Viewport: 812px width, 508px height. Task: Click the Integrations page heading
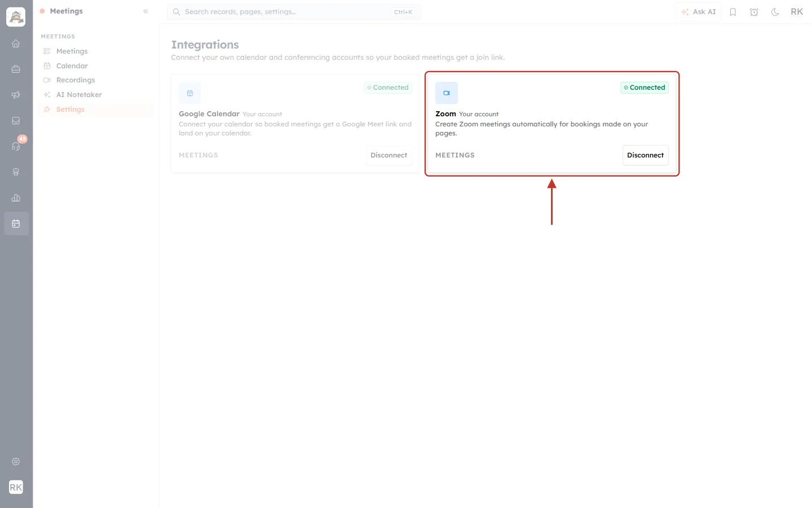click(205, 45)
